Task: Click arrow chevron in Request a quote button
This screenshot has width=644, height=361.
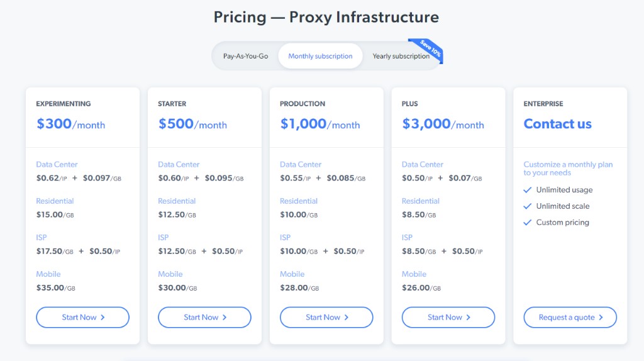Action: coord(601,318)
